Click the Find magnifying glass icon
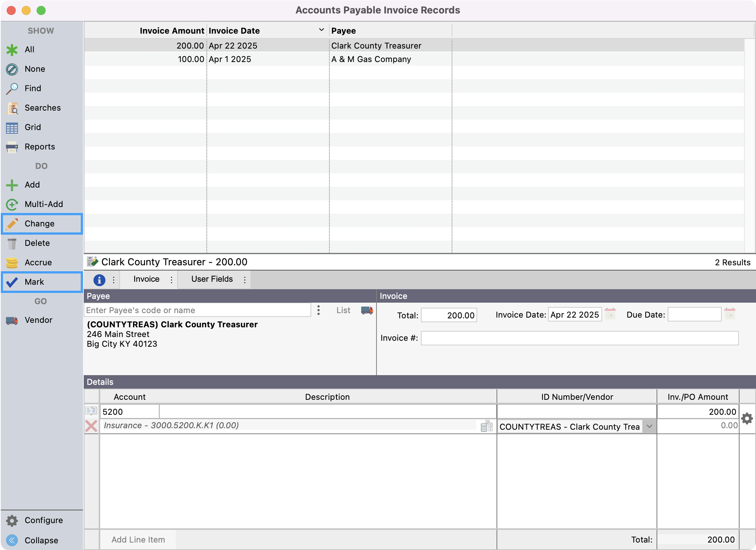Image resolution: width=756 pixels, height=550 pixels. point(12,89)
